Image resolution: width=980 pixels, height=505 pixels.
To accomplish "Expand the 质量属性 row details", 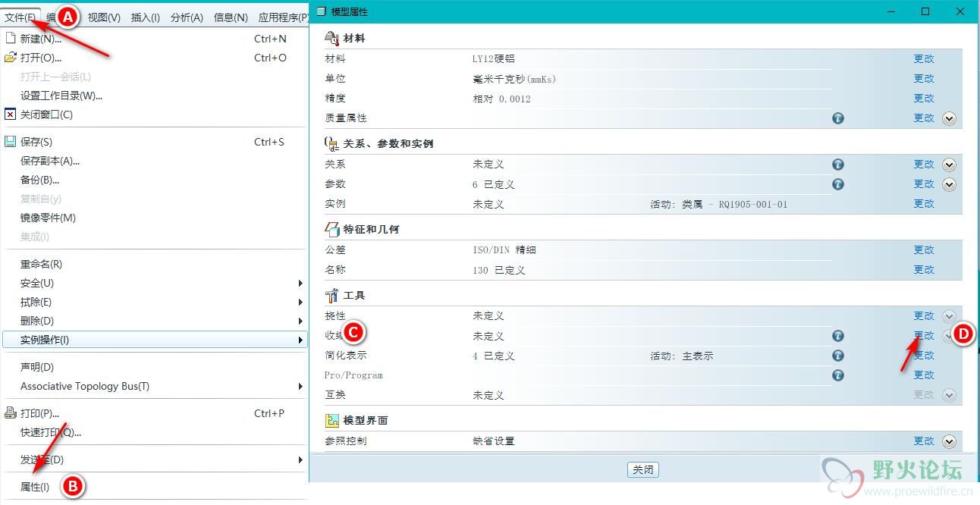I will [949, 118].
